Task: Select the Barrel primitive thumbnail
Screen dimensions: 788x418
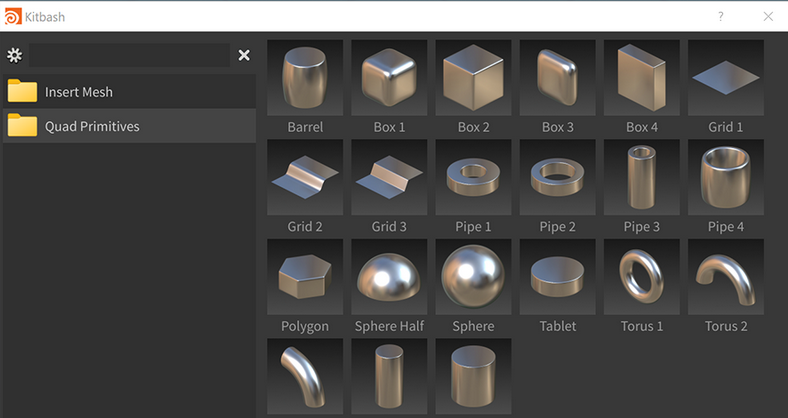Action: 305,78
